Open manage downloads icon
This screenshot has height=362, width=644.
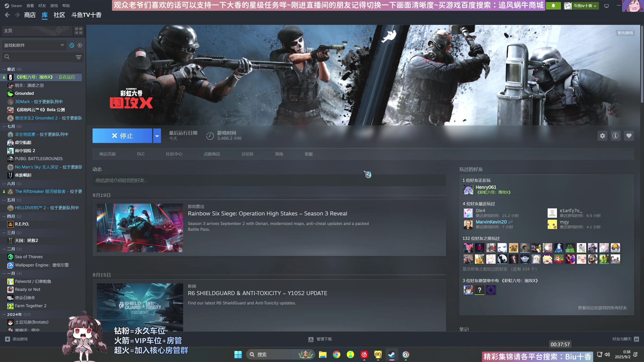[311, 339]
